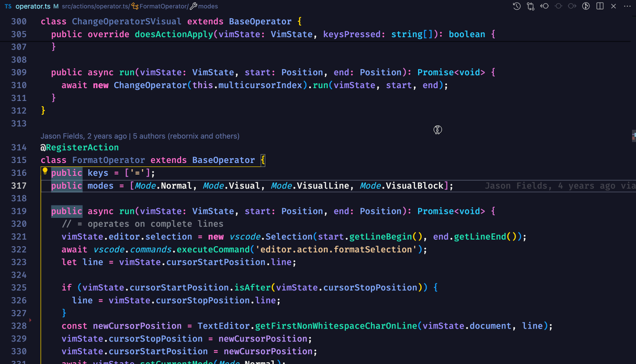The width and height of the screenshot is (636, 364).
Task: Select the operator.ts editor tab
Action: (33, 6)
